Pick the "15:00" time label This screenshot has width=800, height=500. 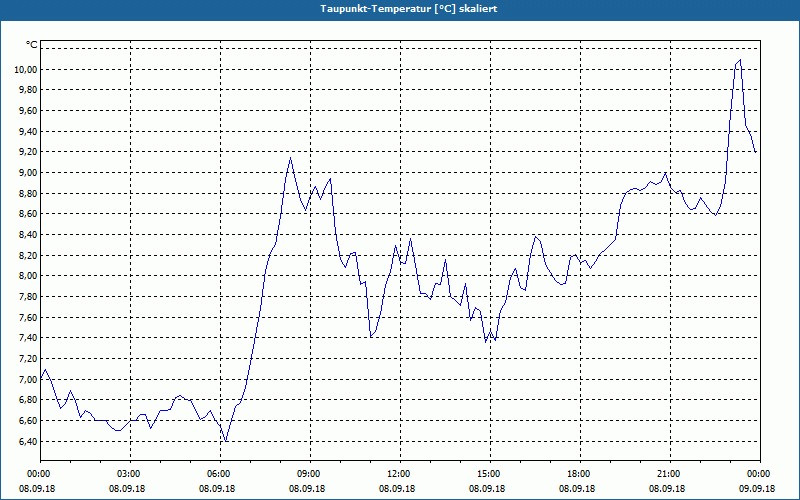[x=490, y=474]
